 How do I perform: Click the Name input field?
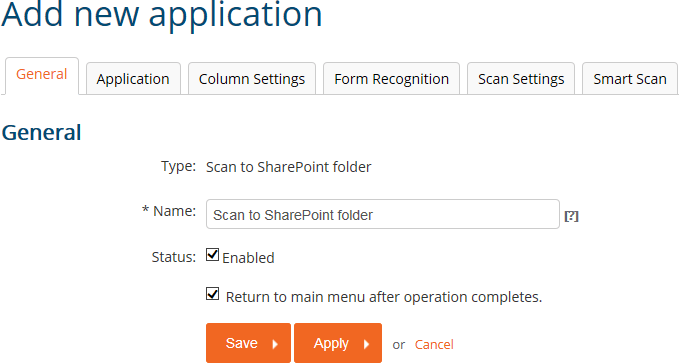point(383,214)
